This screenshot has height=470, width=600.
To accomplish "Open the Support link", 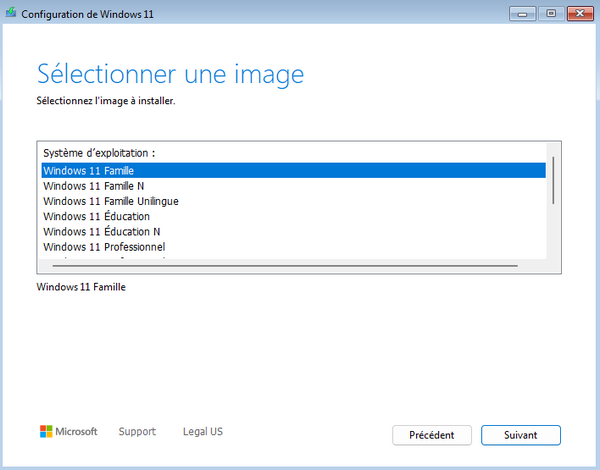I will coord(137,432).
